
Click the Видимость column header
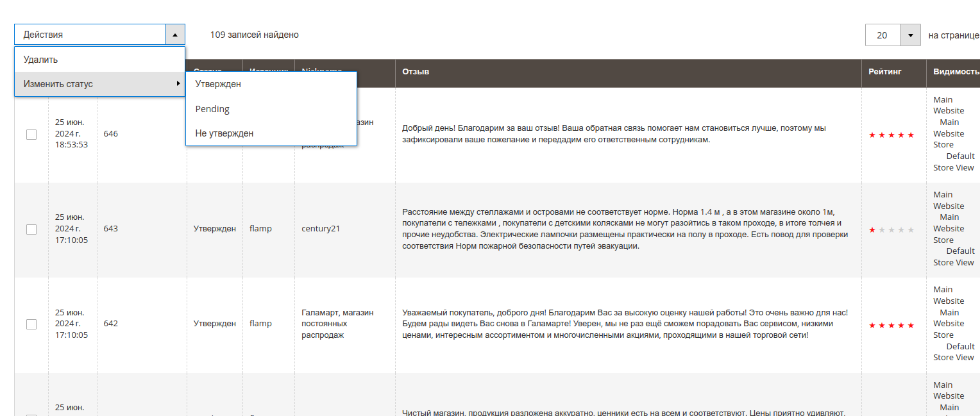(956, 72)
